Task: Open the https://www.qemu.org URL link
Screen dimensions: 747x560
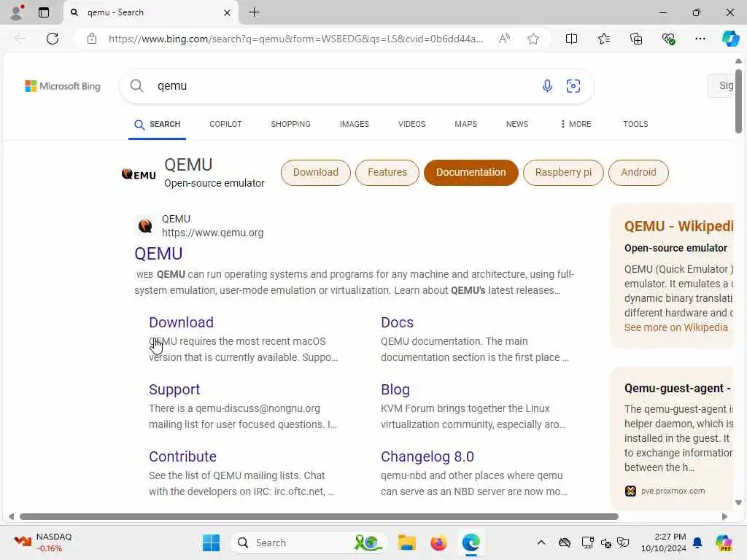Action: pos(212,233)
